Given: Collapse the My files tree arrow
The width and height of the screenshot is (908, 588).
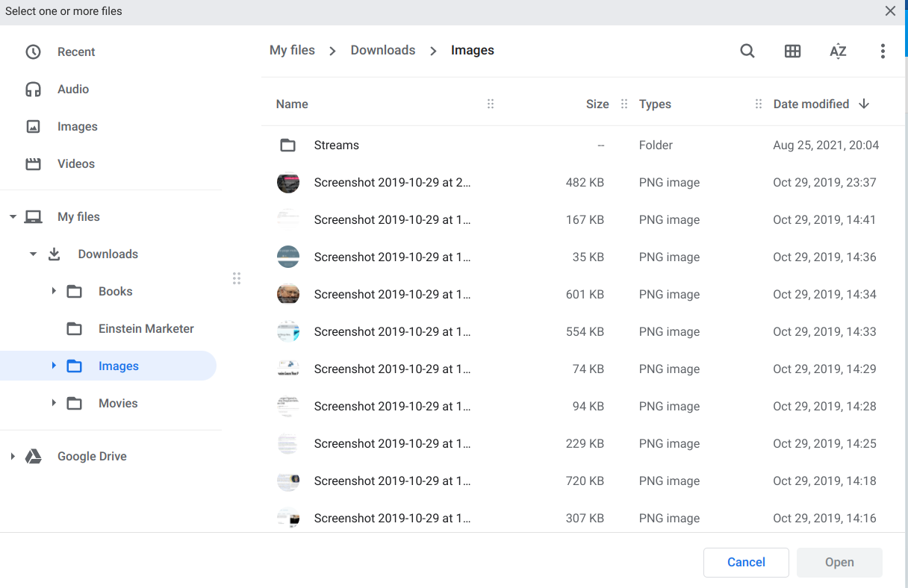Looking at the screenshot, I should (x=13, y=216).
